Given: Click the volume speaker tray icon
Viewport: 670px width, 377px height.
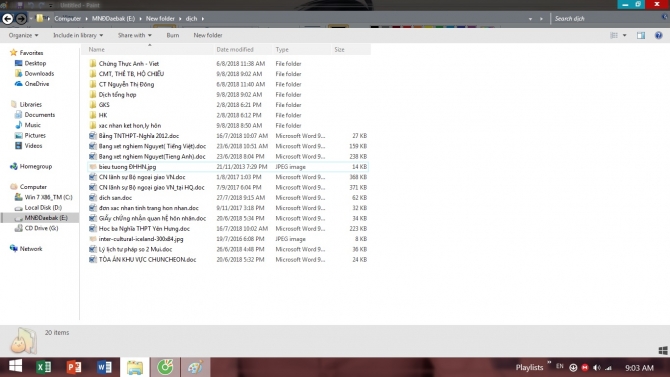Looking at the screenshot, I should [x=597, y=368].
